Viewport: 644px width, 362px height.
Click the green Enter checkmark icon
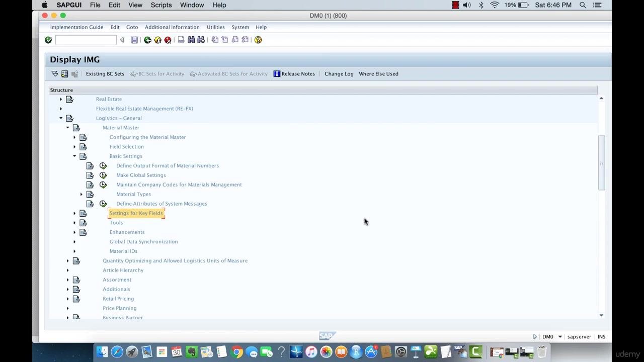[48, 40]
